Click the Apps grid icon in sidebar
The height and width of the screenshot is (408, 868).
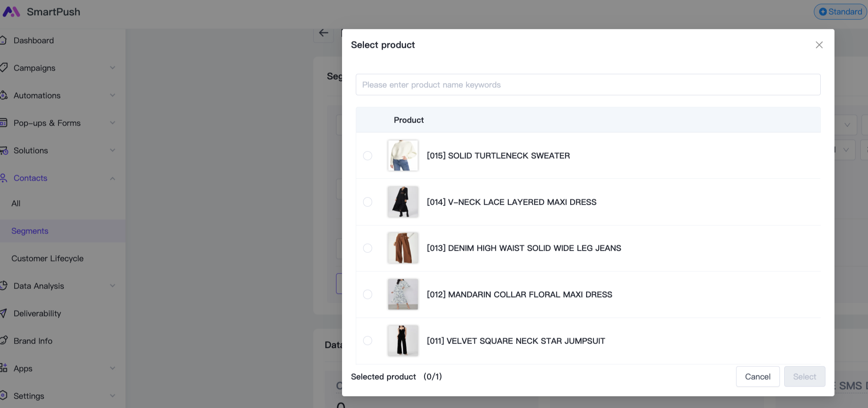click(3, 368)
